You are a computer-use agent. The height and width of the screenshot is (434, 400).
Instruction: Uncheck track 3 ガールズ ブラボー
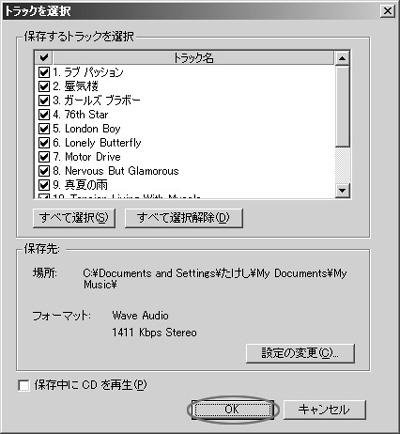(44, 101)
